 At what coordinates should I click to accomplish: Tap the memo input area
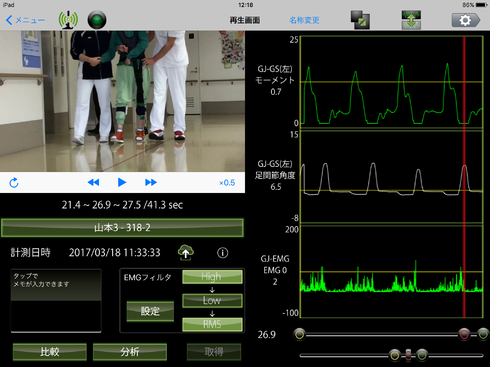pyautogui.click(x=56, y=301)
